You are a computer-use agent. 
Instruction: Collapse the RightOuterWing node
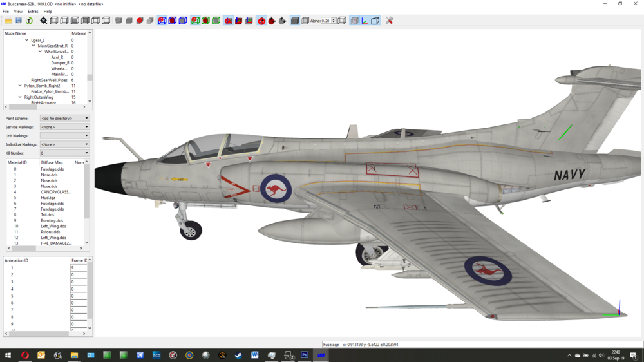pyautogui.click(x=20, y=97)
